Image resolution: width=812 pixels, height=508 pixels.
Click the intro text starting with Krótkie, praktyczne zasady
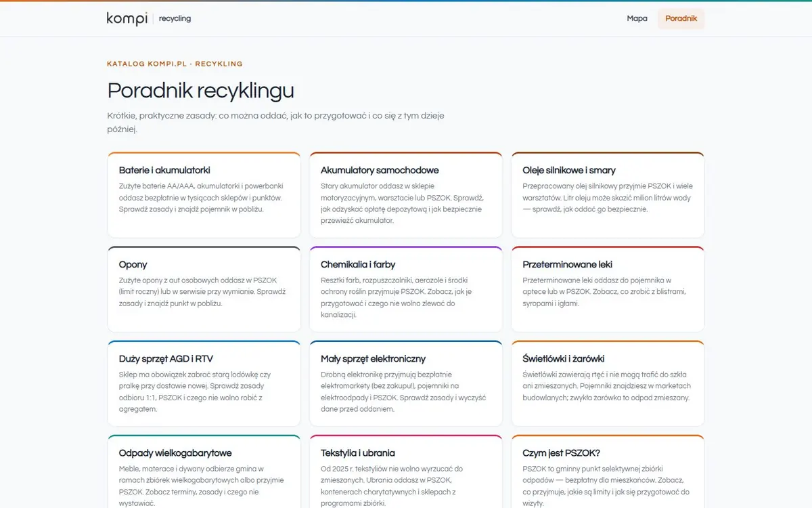275,123
